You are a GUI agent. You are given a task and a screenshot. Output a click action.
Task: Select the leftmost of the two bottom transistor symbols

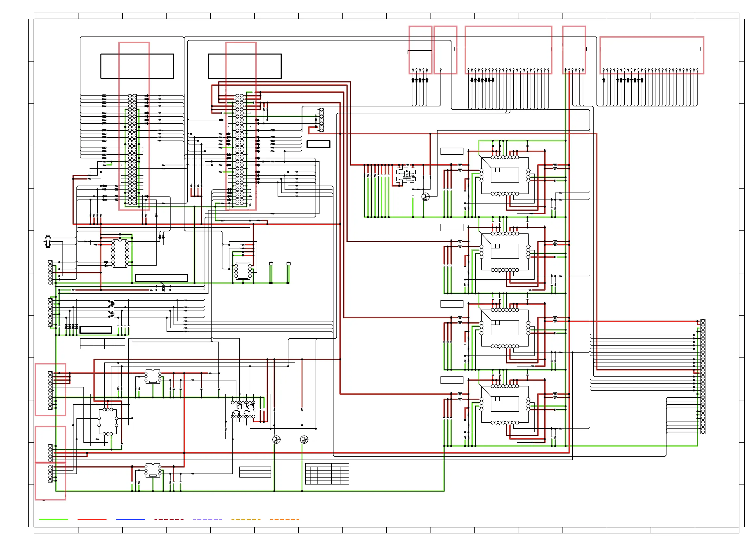pyautogui.click(x=276, y=440)
